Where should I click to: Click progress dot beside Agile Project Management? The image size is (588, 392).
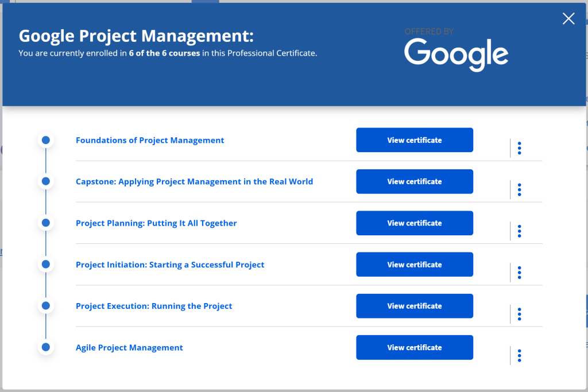[x=46, y=347]
